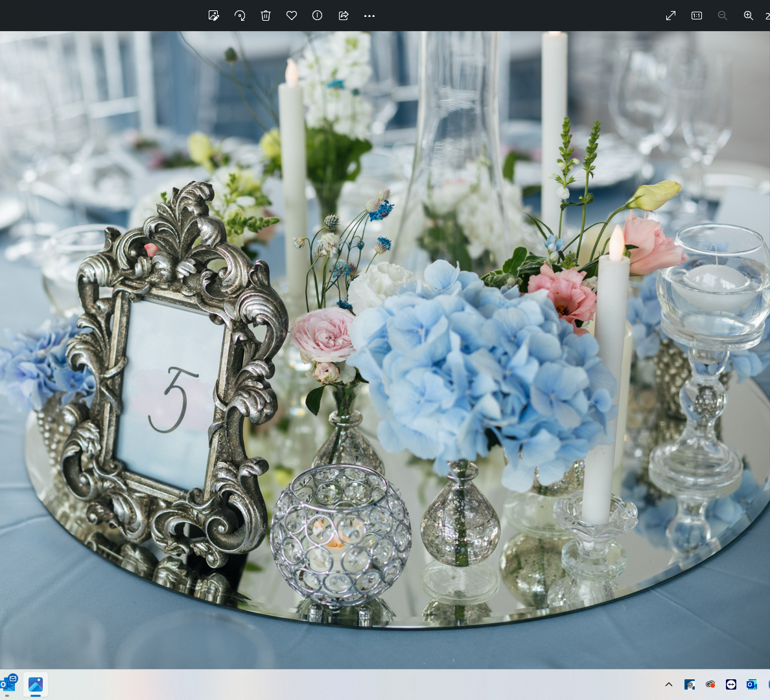Show the file info panel
Image resolution: width=770 pixels, height=700 pixels.
317,16
